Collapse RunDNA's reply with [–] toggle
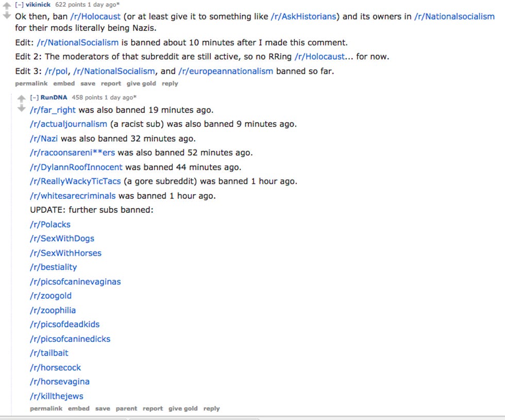 point(34,97)
